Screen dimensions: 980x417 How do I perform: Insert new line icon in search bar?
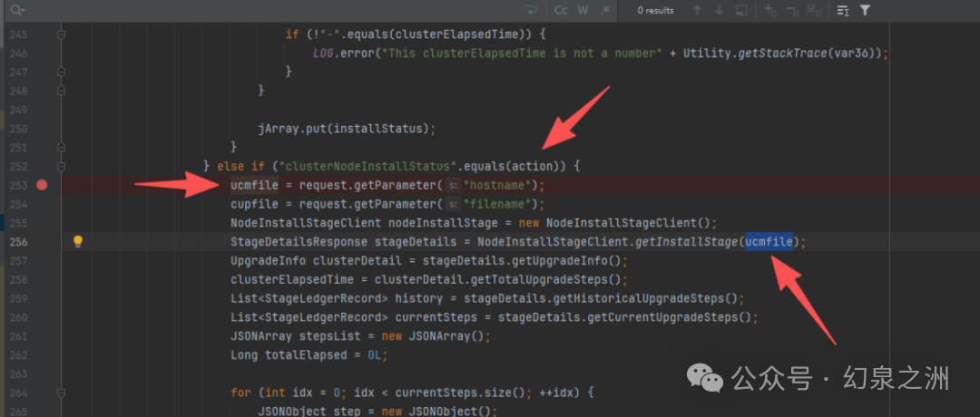tap(533, 10)
